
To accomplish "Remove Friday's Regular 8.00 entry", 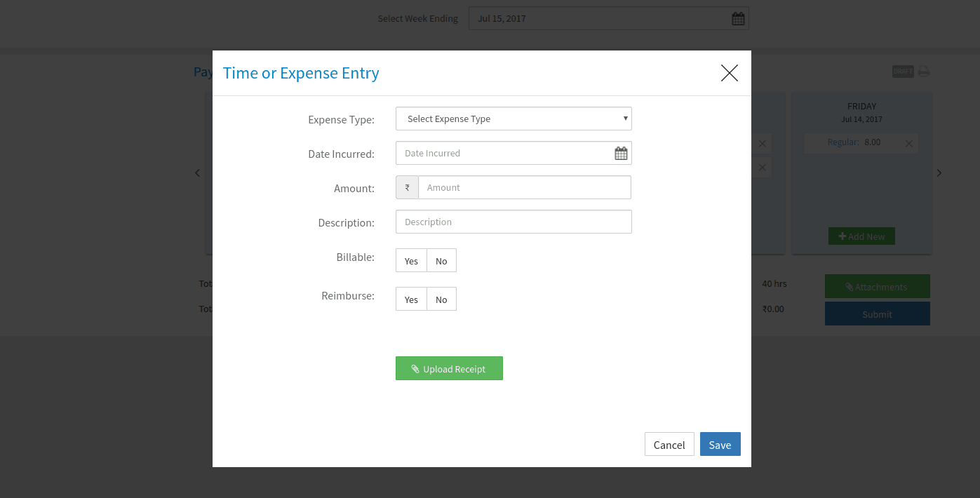I will coord(908,144).
